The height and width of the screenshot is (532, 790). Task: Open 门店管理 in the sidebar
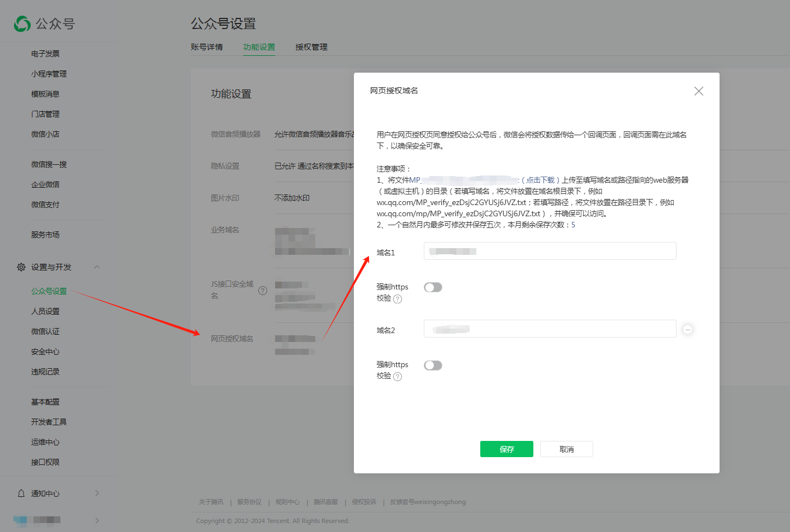[45, 114]
